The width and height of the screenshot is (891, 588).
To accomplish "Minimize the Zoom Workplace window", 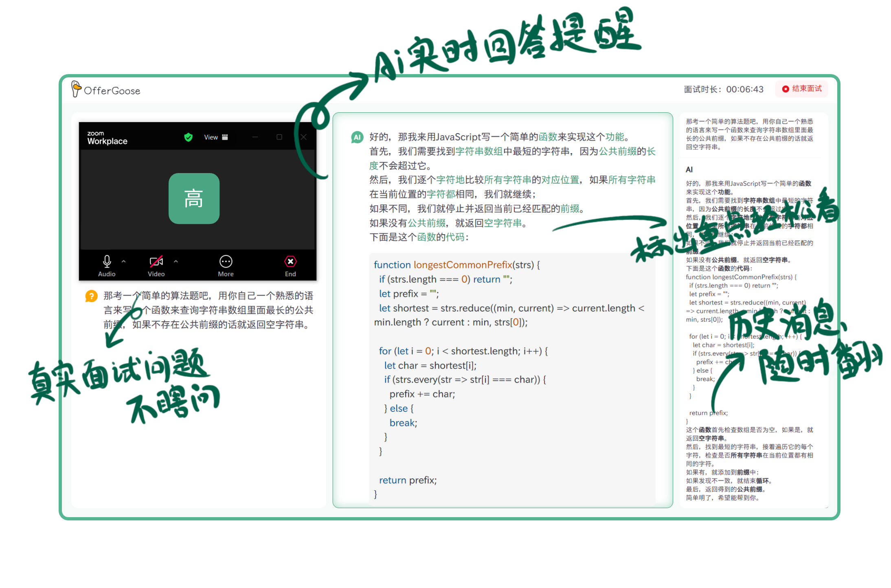I will click(x=255, y=137).
